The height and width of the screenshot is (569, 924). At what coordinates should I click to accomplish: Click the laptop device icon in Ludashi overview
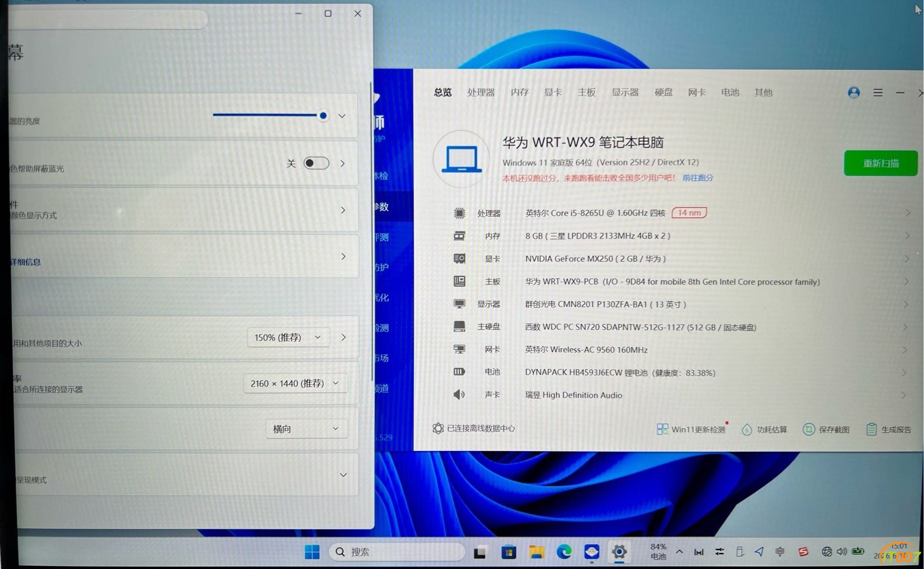click(461, 159)
